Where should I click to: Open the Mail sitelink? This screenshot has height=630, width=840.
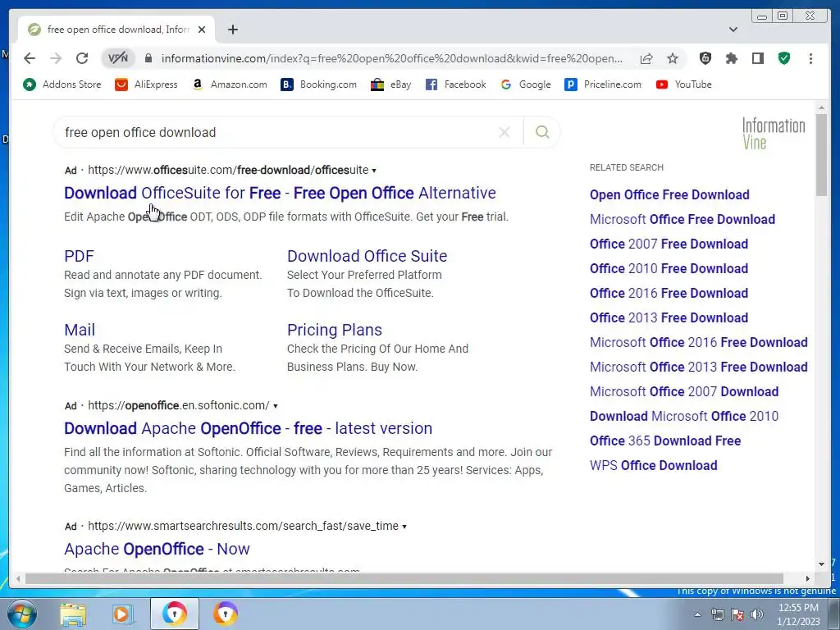tap(80, 330)
